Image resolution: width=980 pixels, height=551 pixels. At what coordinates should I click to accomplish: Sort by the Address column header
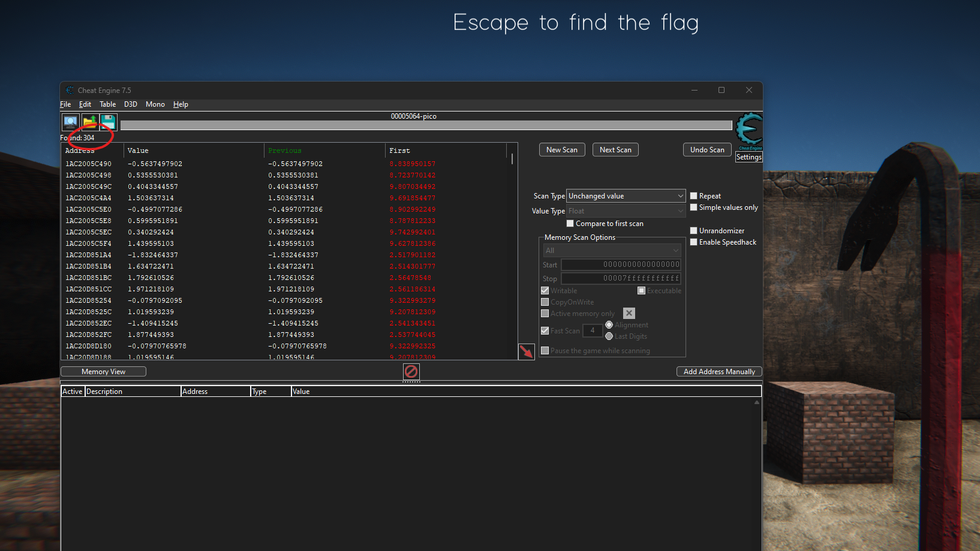pos(92,150)
